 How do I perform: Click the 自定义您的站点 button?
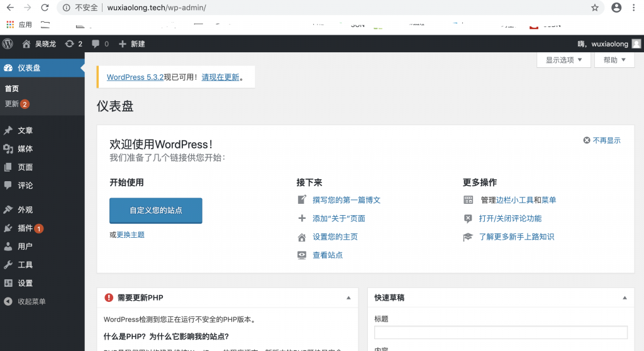point(156,211)
